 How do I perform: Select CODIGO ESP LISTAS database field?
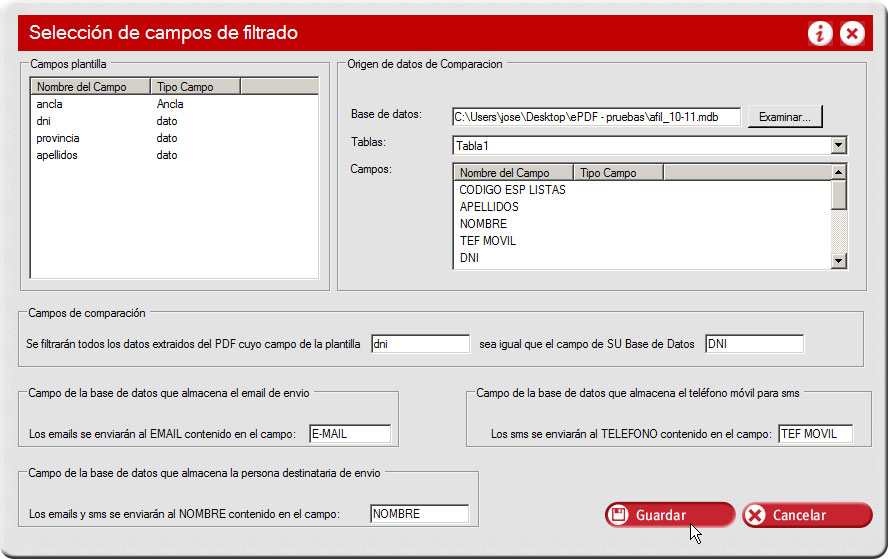(512, 190)
